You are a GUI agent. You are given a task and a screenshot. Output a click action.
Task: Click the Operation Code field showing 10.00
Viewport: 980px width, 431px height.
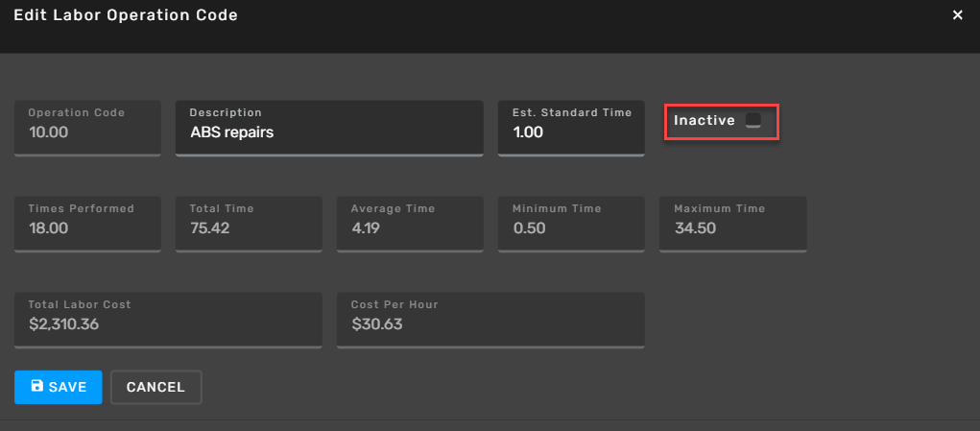pyautogui.click(x=87, y=128)
